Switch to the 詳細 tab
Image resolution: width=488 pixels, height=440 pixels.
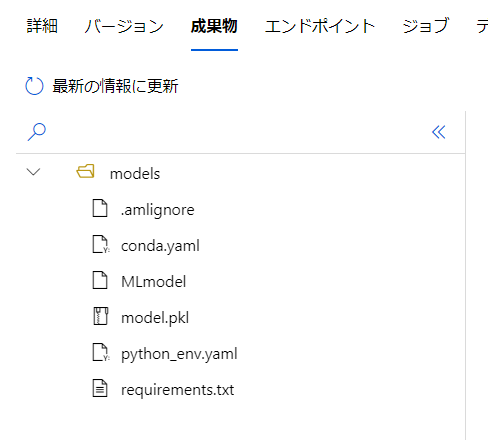[x=42, y=26]
